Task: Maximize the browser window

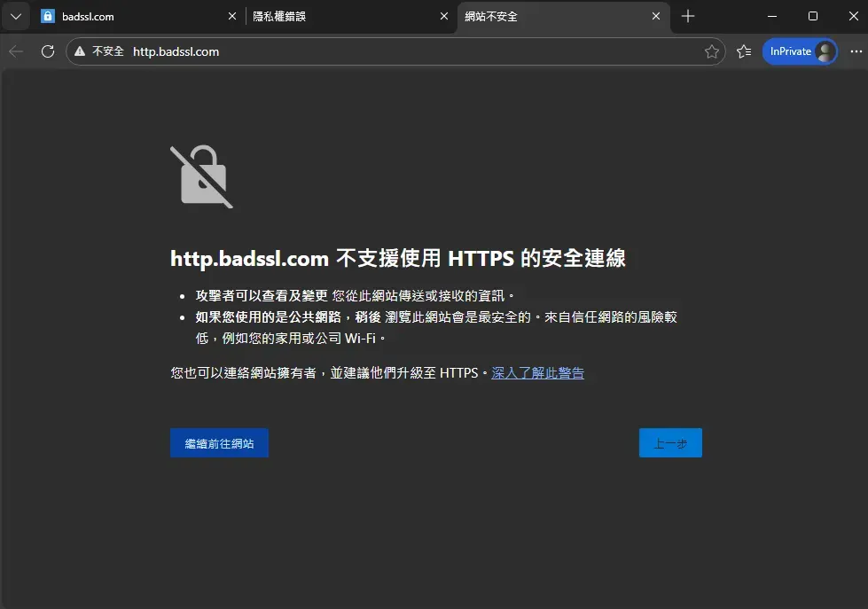Action: point(813,16)
